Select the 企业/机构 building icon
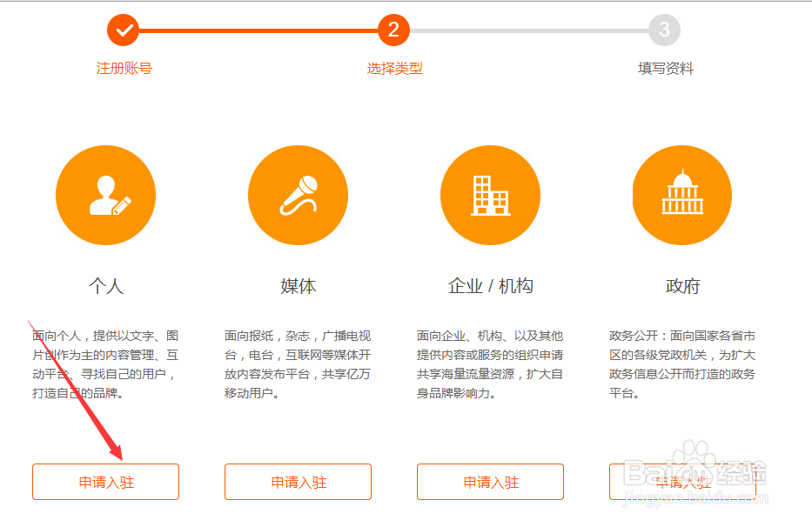812x527 pixels. pos(490,194)
